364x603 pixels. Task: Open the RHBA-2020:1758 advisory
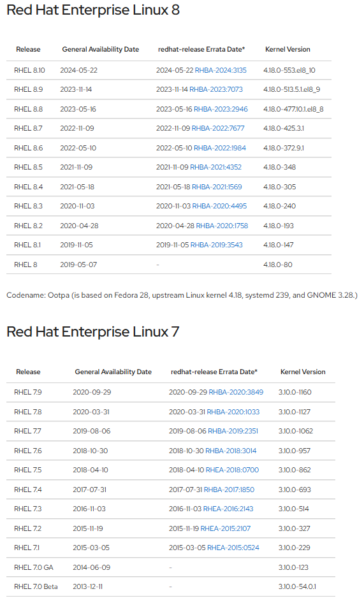(222, 226)
